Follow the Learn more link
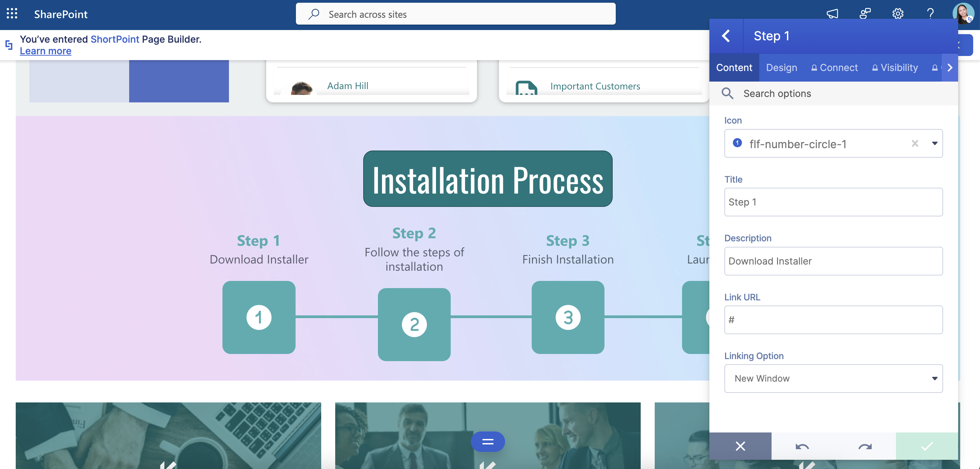 click(x=45, y=51)
